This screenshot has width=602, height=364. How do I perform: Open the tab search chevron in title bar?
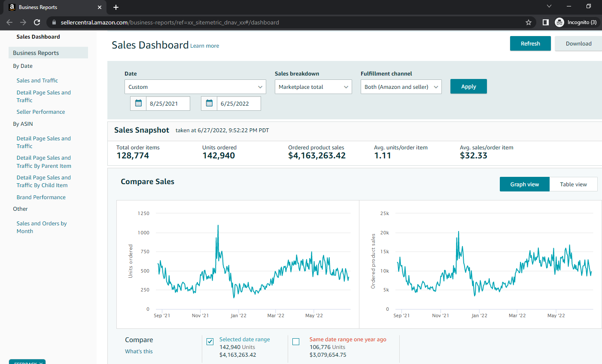tap(549, 6)
